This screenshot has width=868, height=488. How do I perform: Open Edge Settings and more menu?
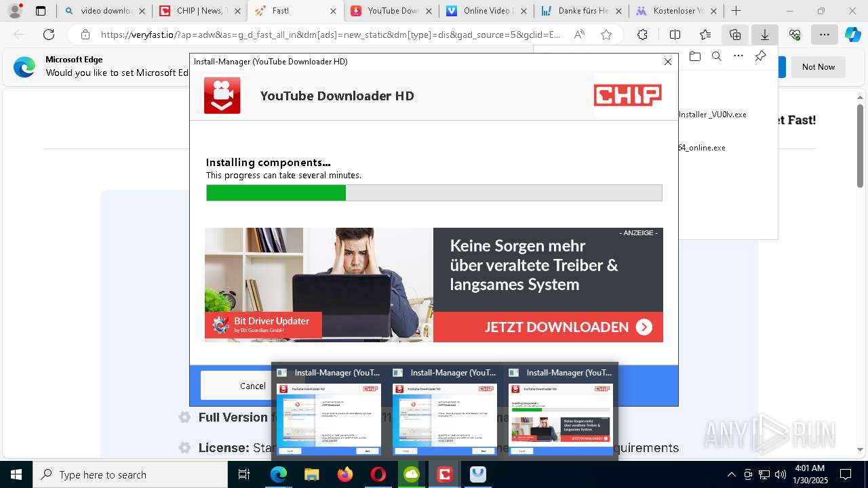coord(824,35)
